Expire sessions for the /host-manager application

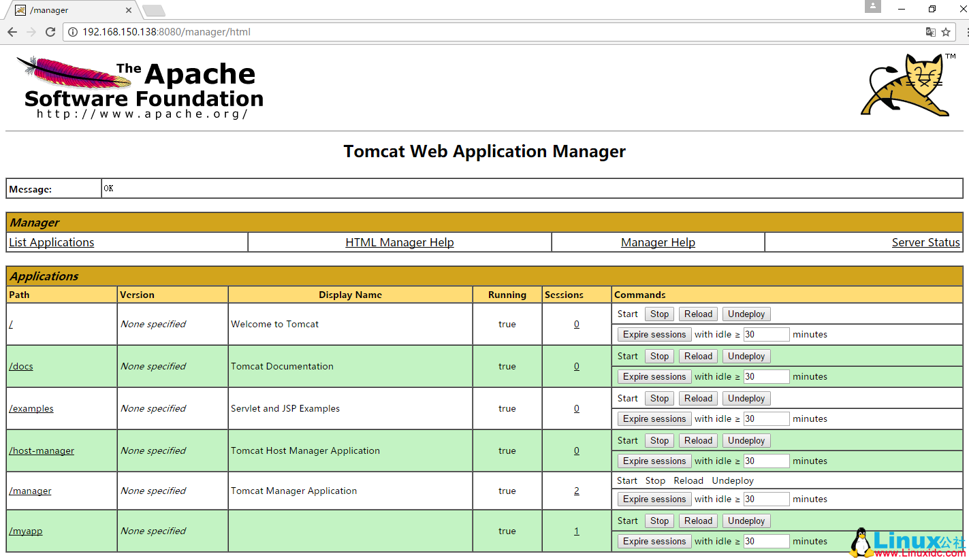click(654, 461)
